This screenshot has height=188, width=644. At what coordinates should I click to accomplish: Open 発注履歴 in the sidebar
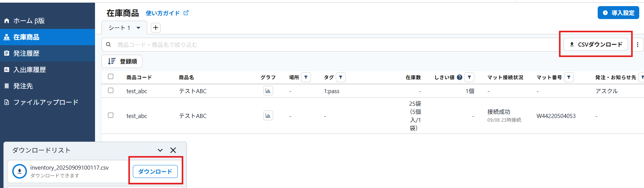pyautogui.click(x=47, y=53)
